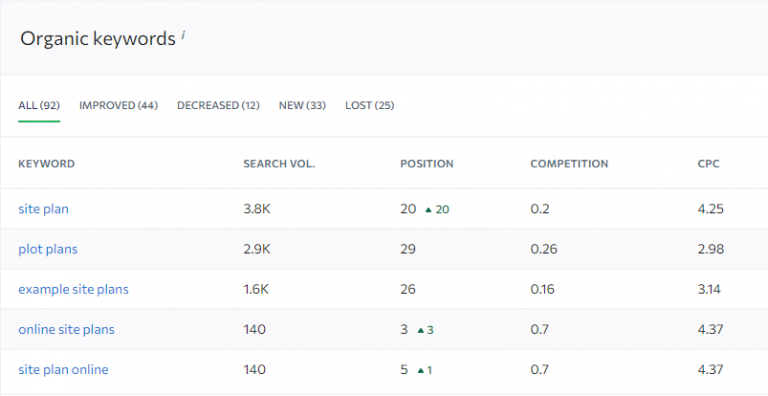This screenshot has width=768, height=396.
Task: Click CPC 4.37 in site plan online row
Action: (710, 370)
